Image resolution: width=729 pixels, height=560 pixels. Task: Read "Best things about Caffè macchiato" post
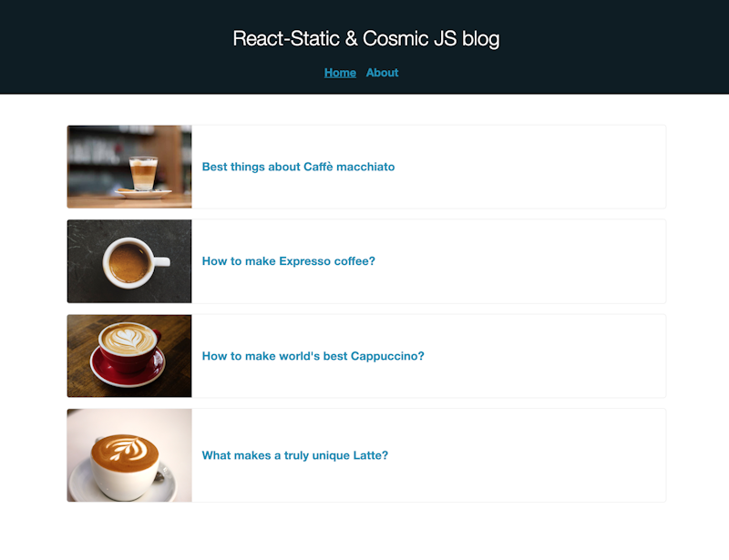[x=298, y=167]
